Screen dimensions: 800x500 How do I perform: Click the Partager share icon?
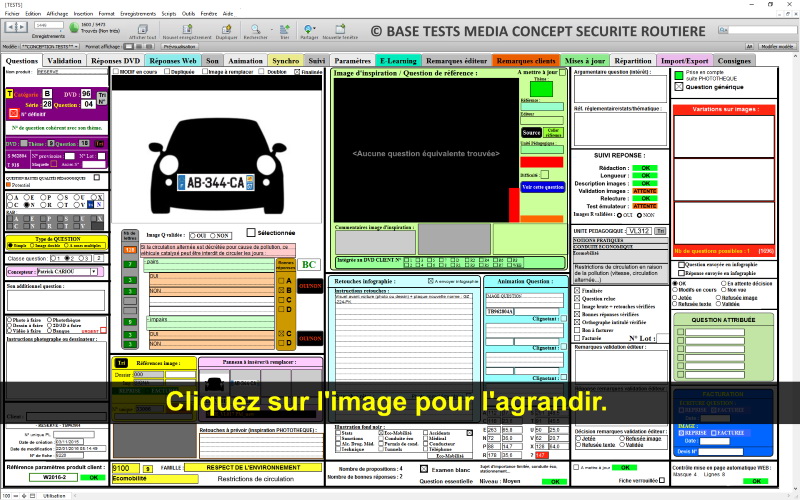tap(308, 29)
